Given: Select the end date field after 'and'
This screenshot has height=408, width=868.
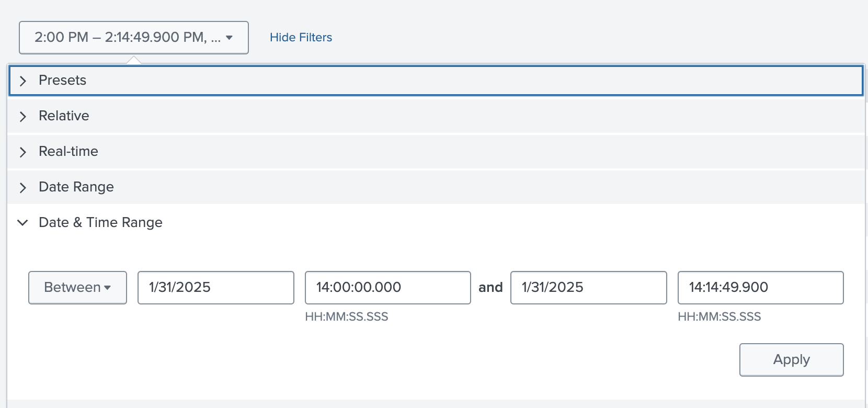Looking at the screenshot, I should [588, 287].
